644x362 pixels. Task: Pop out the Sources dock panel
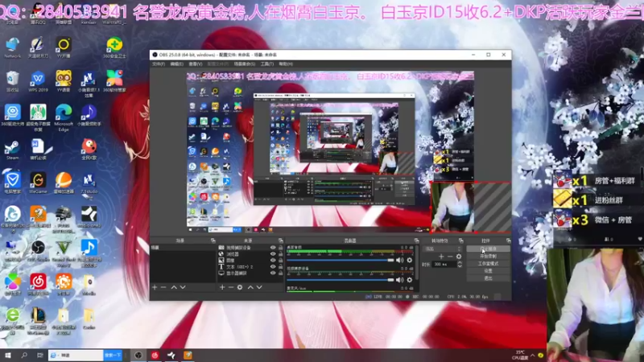point(280,241)
